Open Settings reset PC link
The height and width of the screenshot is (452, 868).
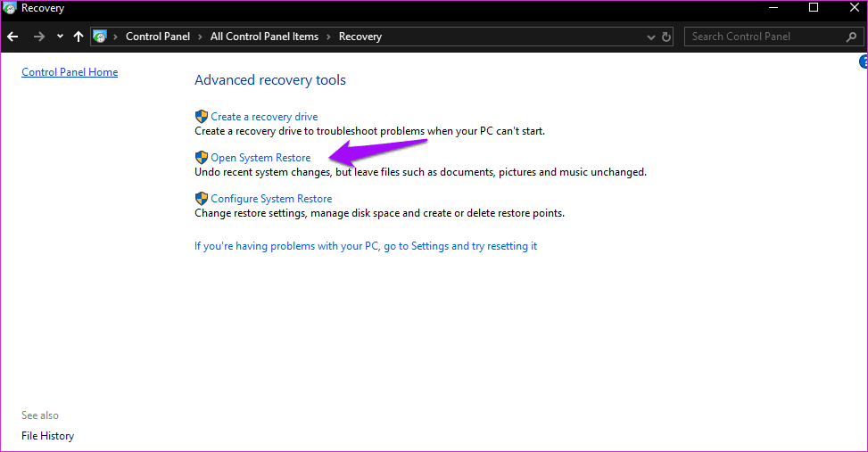(x=366, y=246)
